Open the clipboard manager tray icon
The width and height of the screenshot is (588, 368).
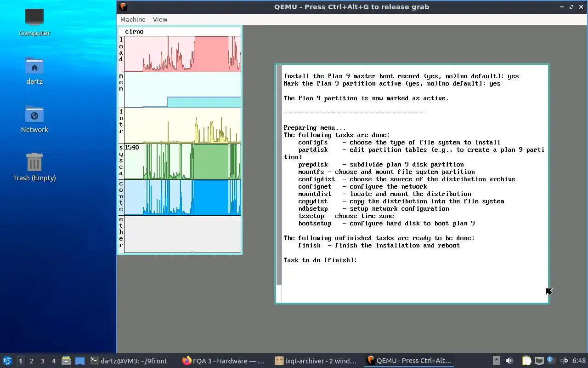click(526, 361)
